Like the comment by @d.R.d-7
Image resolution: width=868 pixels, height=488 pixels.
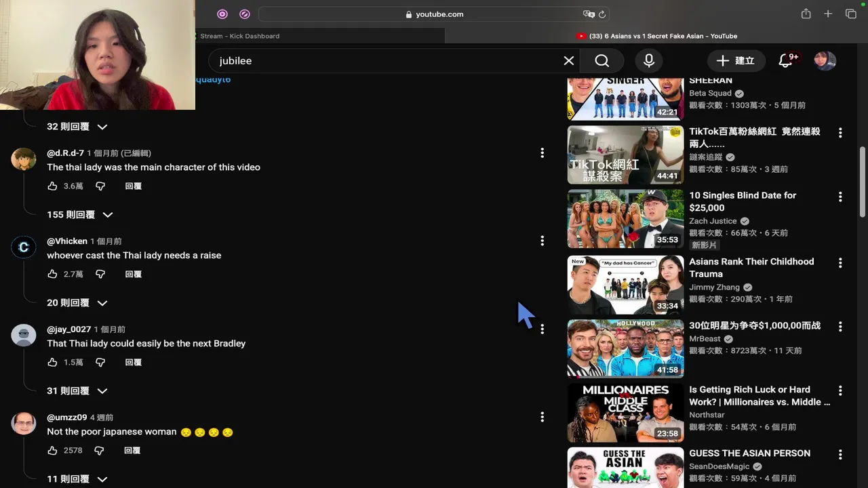tap(52, 186)
